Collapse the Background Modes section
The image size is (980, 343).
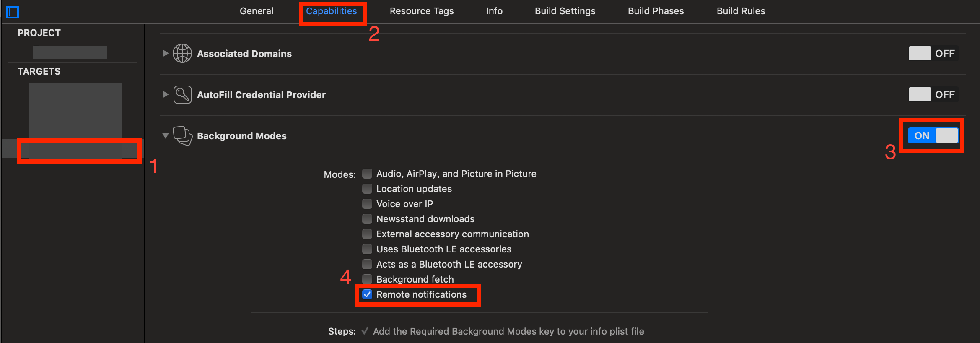coord(165,135)
